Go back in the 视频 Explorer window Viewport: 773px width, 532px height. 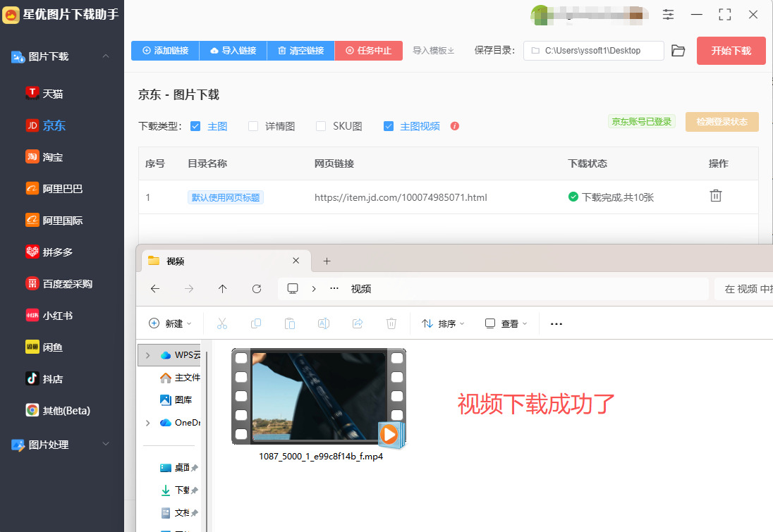tap(155, 289)
